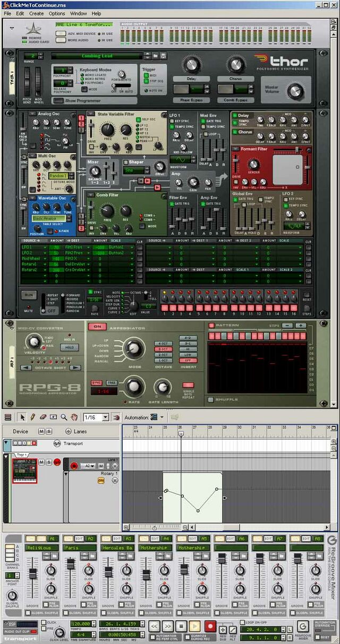Open the Edit menu
The width and height of the screenshot is (340, 644).
click(20, 13)
